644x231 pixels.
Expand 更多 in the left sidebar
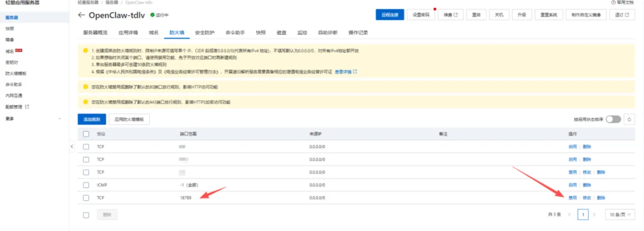pos(32,118)
